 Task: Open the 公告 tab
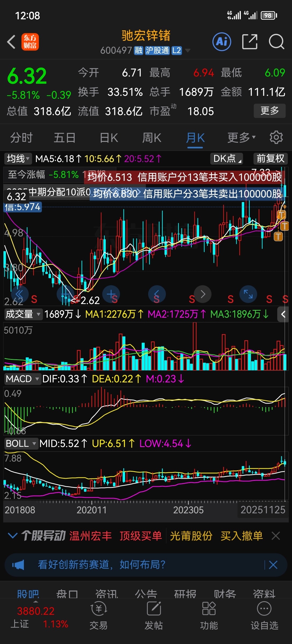pos(146,593)
